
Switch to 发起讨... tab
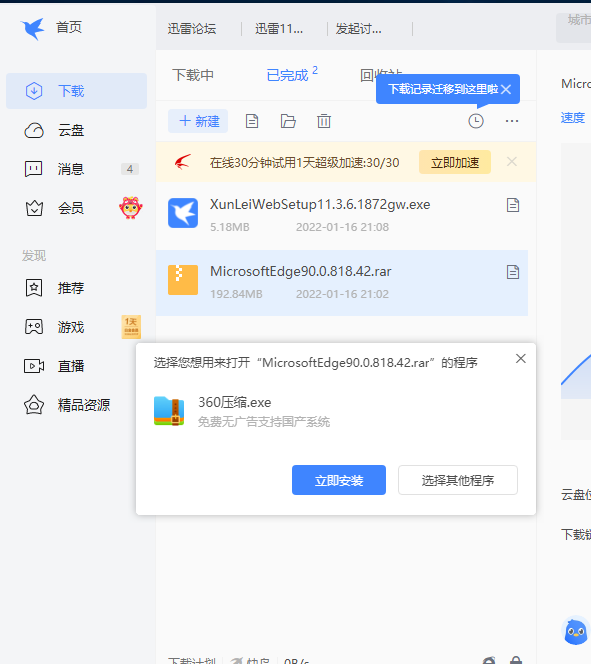pyautogui.click(x=359, y=29)
